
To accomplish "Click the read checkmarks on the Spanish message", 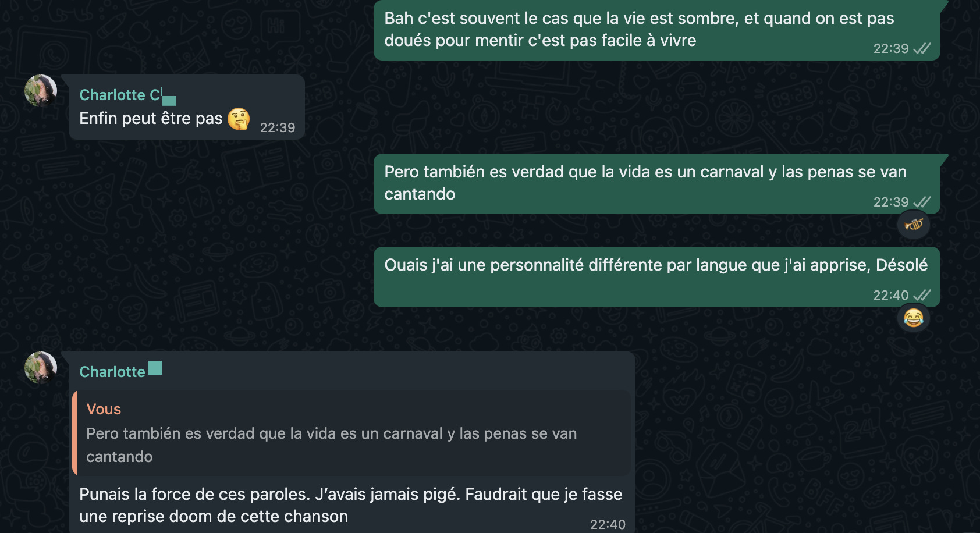I will point(922,202).
